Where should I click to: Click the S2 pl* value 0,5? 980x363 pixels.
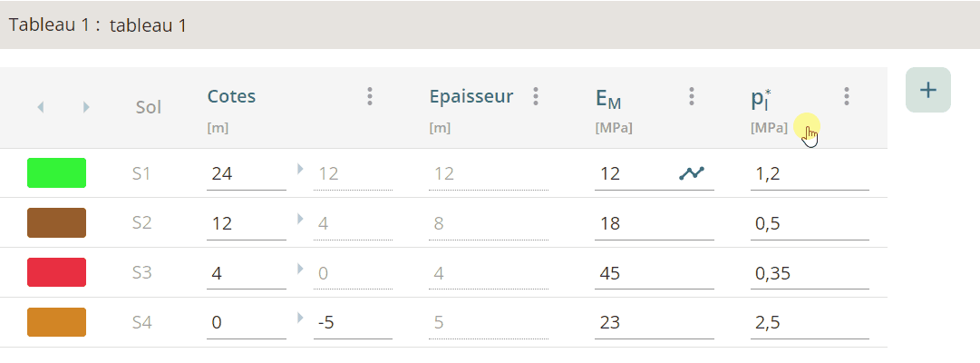[809, 223]
